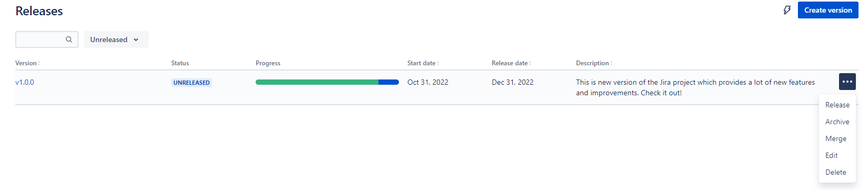Click the UNRELEASED status badge
The height and width of the screenshot is (190, 868).
[192, 83]
